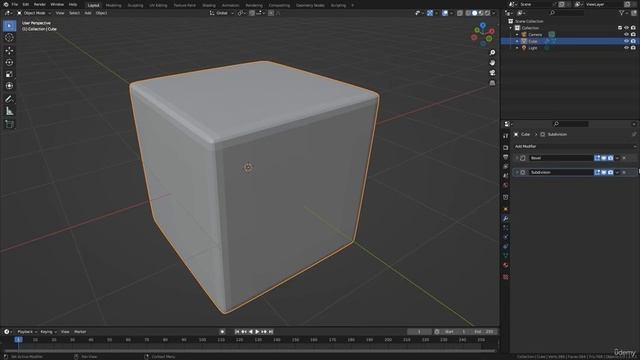This screenshot has width=640, height=360.
Task: Open the Object Constraints properties tab
Action: 506,247
